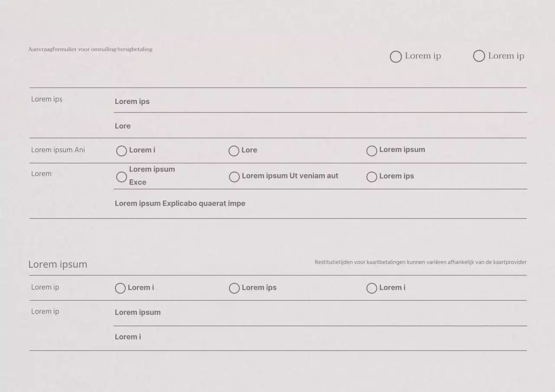Image resolution: width=555 pixels, height=392 pixels.
Task: Choose "Lore" radio in Lorem ipsum Ani row
Action: pyautogui.click(x=234, y=151)
